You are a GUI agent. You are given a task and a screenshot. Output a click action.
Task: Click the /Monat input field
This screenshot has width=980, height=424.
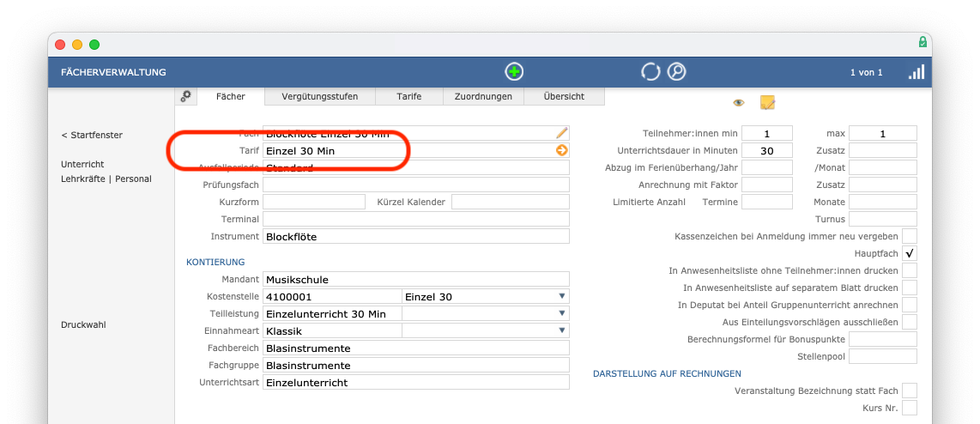coord(882,167)
